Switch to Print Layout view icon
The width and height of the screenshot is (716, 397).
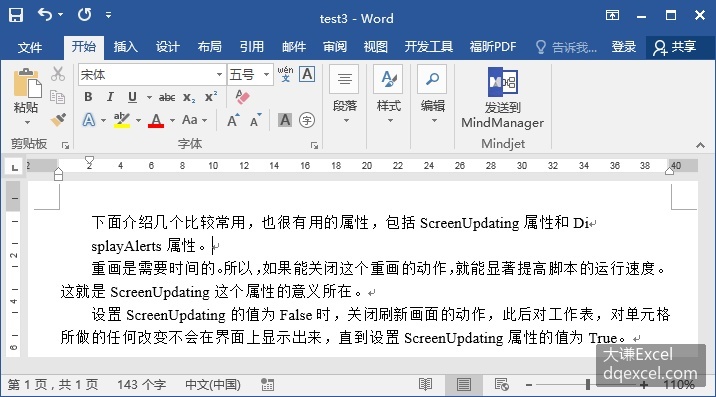[463, 385]
